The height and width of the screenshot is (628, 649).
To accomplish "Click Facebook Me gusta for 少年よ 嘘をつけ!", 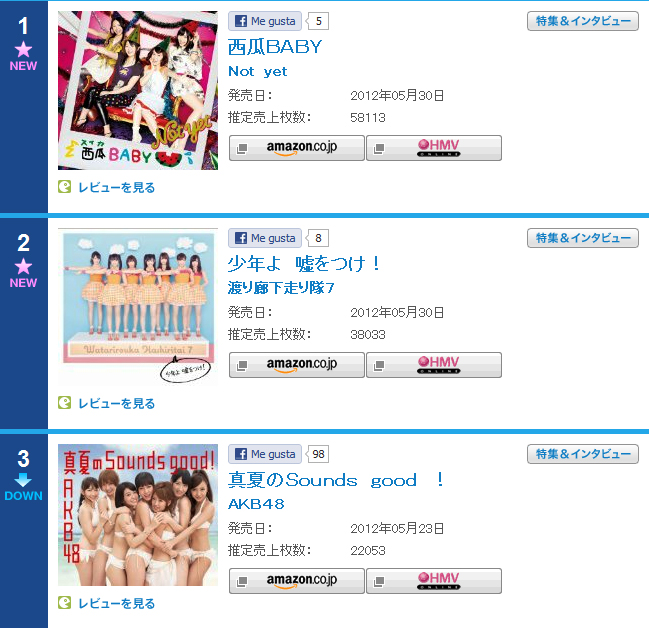I will point(265,238).
